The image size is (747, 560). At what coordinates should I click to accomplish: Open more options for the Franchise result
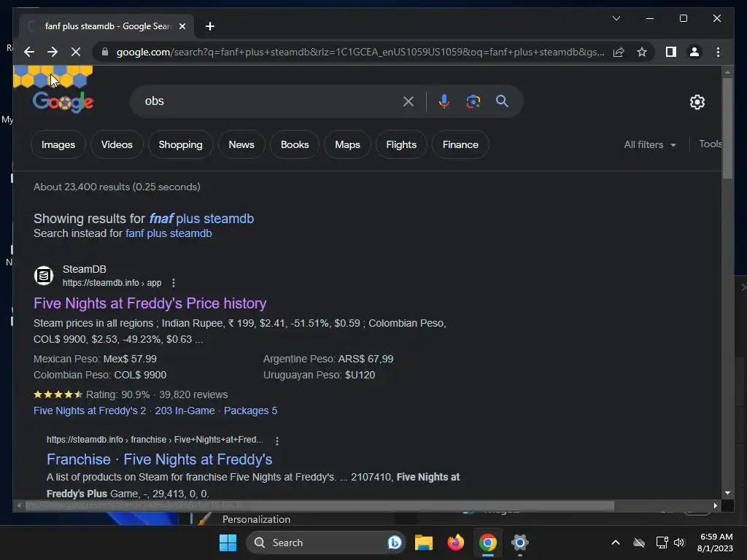pos(276,440)
